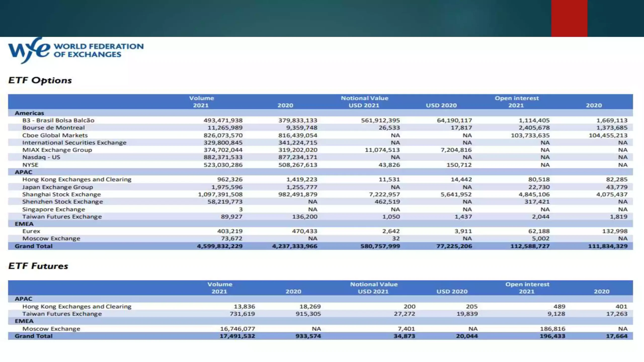This screenshot has height=362, width=644.
Task: Click the 'ETF Options' heading
Action: click(x=40, y=80)
